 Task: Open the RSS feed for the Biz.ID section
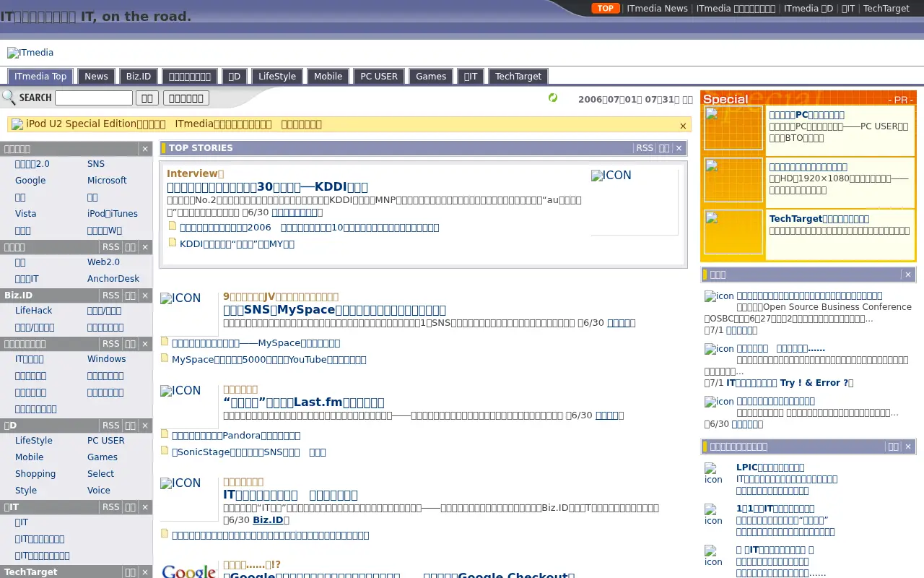(111, 296)
